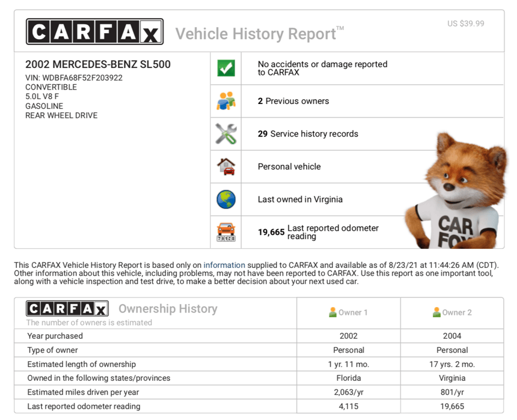The width and height of the screenshot is (517, 420).
Task: Click the VIN number WDBFA68F52F203922
Action: pyautogui.click(x=82, y=78)
